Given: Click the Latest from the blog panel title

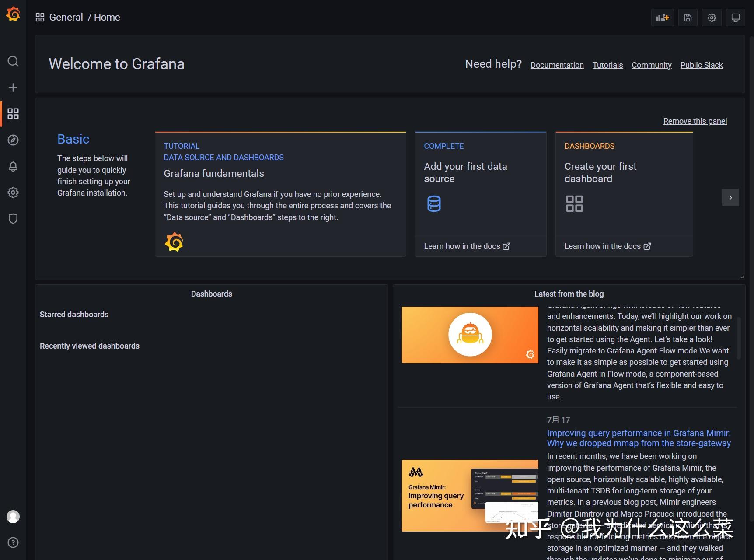Looking at the screenshot, I should pyautogui.click(x=569, y=294).
